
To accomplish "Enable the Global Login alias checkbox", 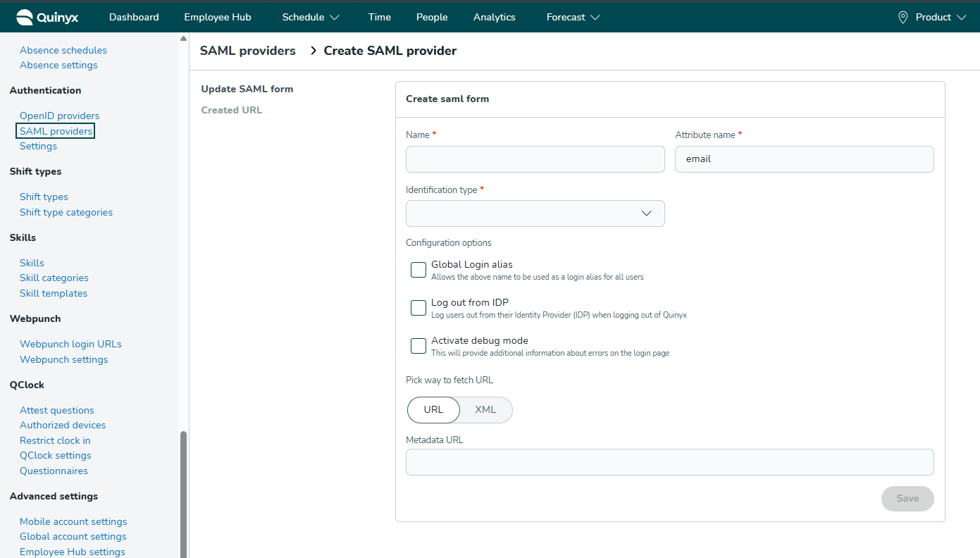I will 418,270.
